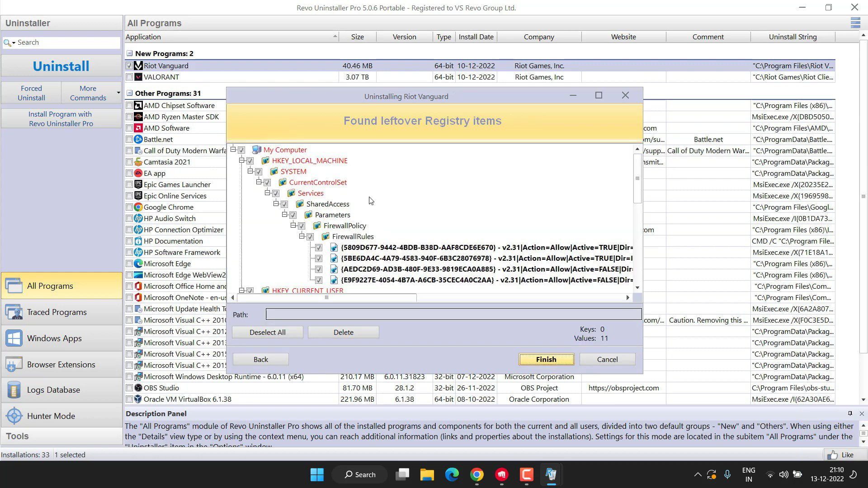868x488 pixels.
Task: Click the big Uninstall button
Action: 61,66
